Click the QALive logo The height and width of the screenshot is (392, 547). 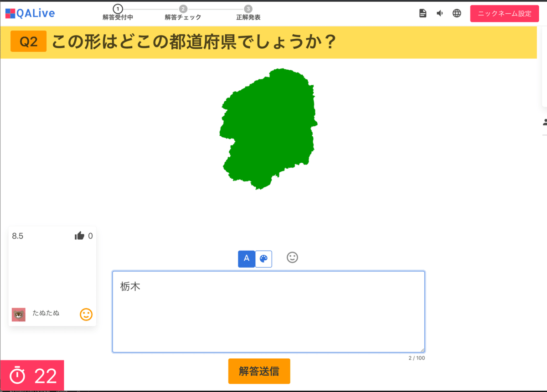pyautogui.click(x=30, y=13)
